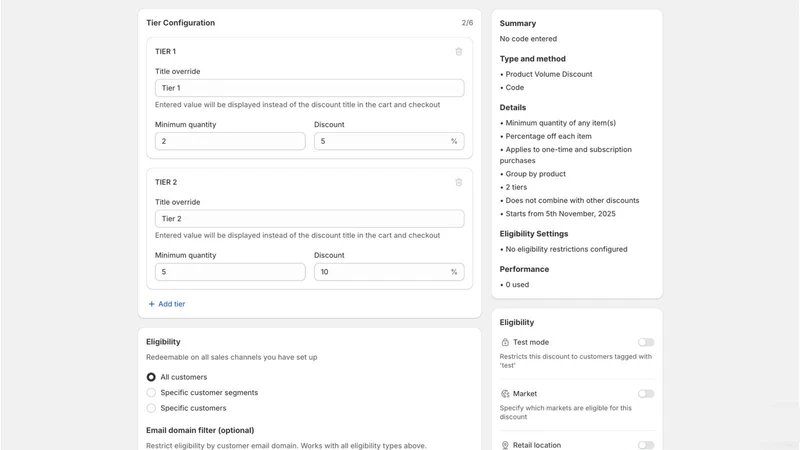This screenshot has height=450, width=800.
Task: Click the 'Performance' heading
Action: tap(524, 269)
